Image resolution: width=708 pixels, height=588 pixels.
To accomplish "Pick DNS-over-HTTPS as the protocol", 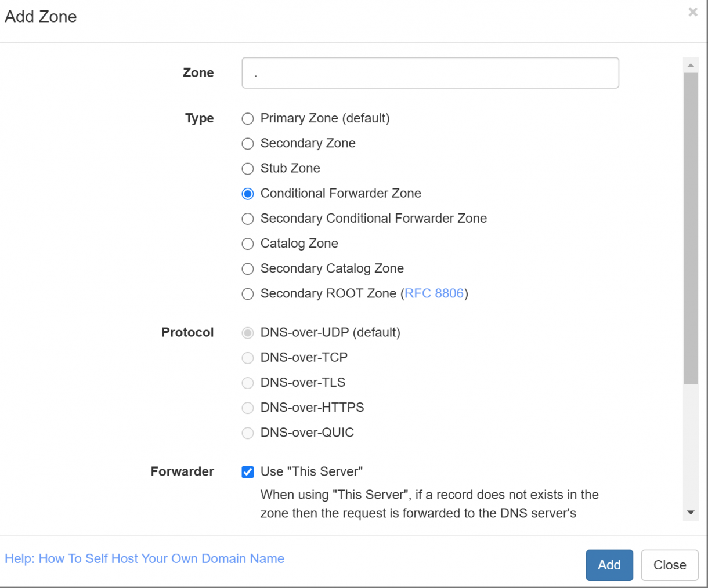I will (x=248, y=408).
